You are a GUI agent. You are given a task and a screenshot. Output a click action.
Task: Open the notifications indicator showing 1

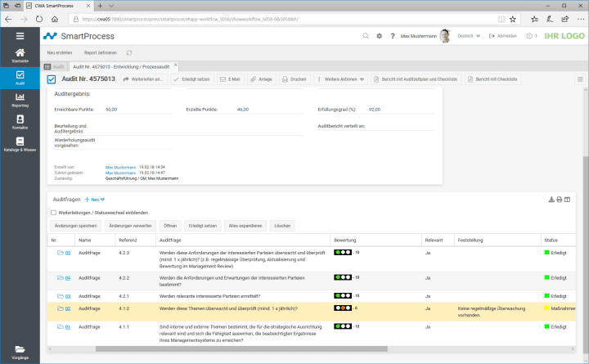click(532, 36)
